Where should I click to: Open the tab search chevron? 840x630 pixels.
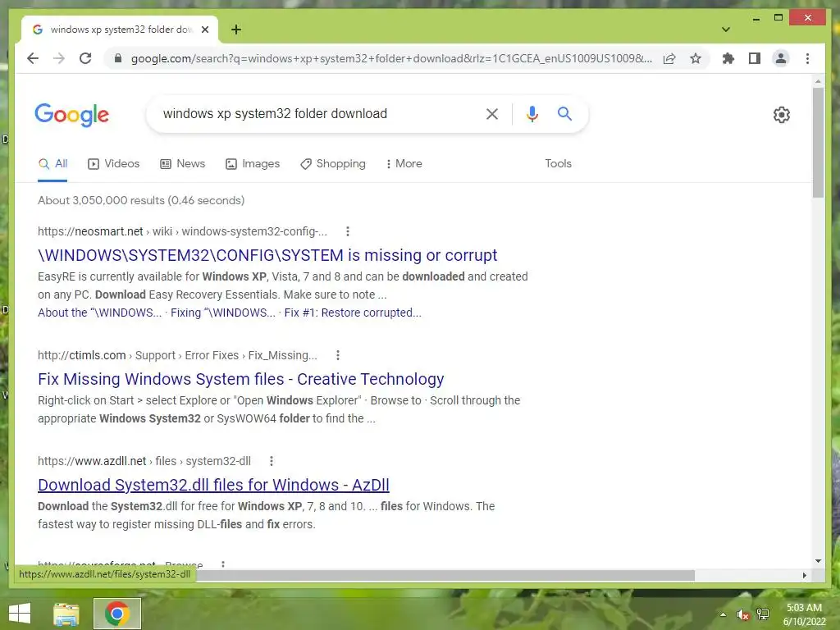pyautogui.click(x=726, y=30)
